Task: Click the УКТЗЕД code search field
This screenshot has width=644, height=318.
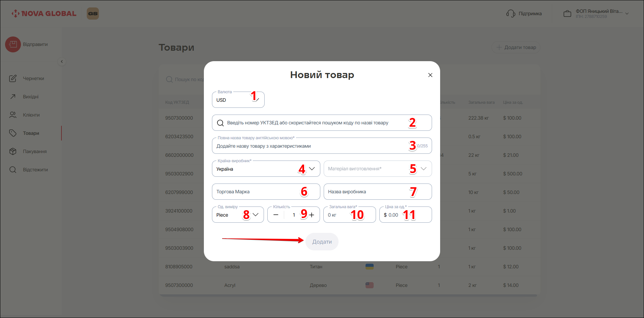Action: click(314, 123)
